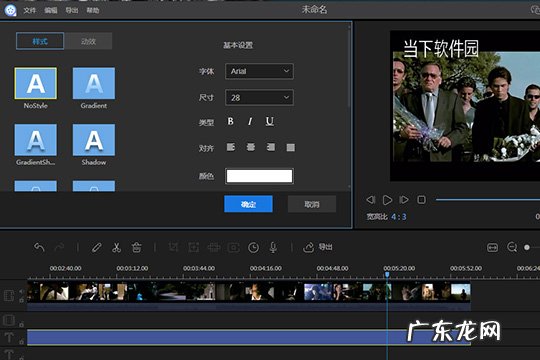The height and width of the screenshot is (360, 540).
Task: Toggle bold text style
Action: click(x=230, y=121)
